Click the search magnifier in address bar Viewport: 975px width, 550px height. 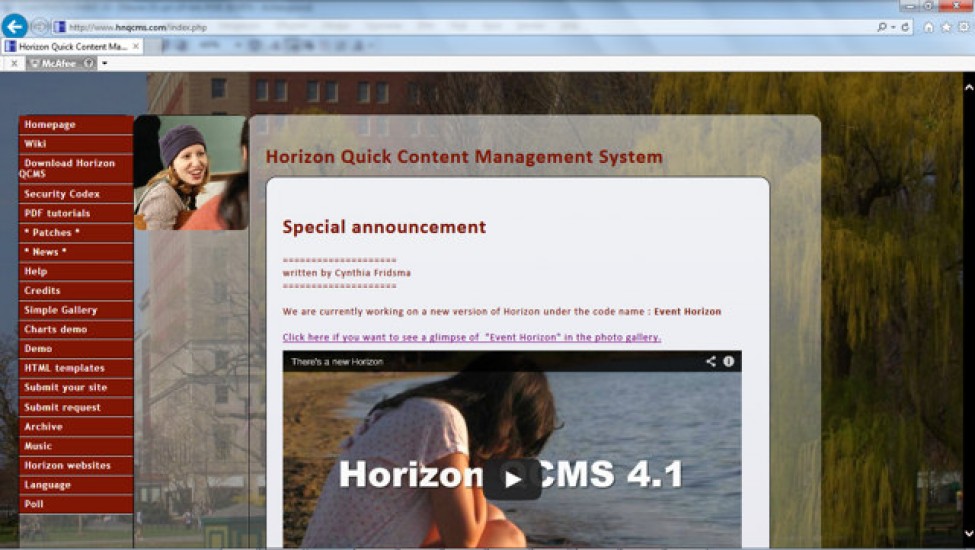pyautogui.click(x=882, y=27)
